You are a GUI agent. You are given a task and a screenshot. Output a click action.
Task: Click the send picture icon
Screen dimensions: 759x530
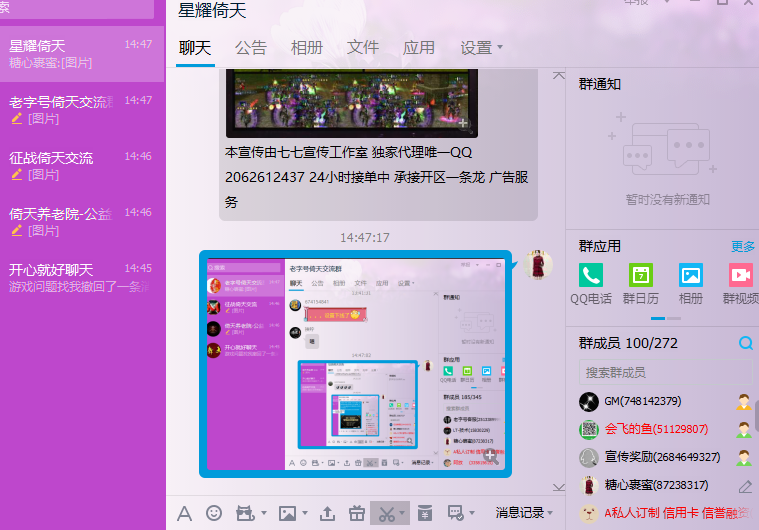pyautogui.click(x=288, y=513)
